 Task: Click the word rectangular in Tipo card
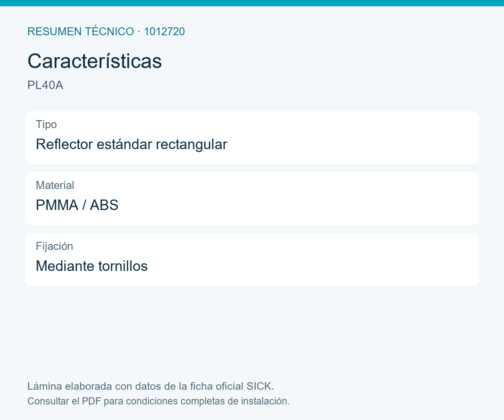[x=192, y=144]
